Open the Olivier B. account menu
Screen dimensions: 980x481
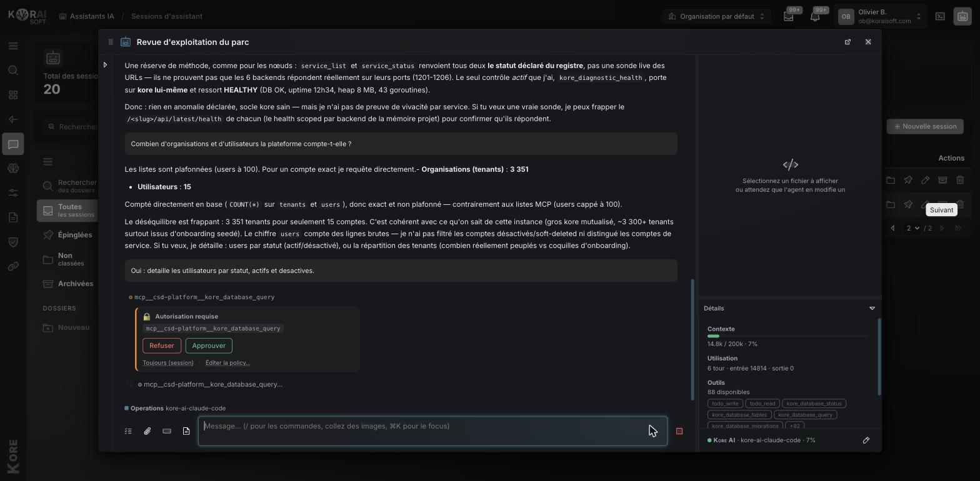(881, 16)
